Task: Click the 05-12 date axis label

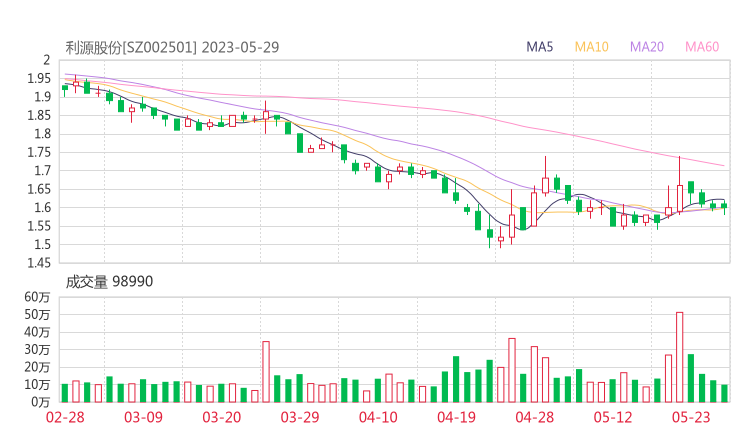Action: click(x=613, y=417)
